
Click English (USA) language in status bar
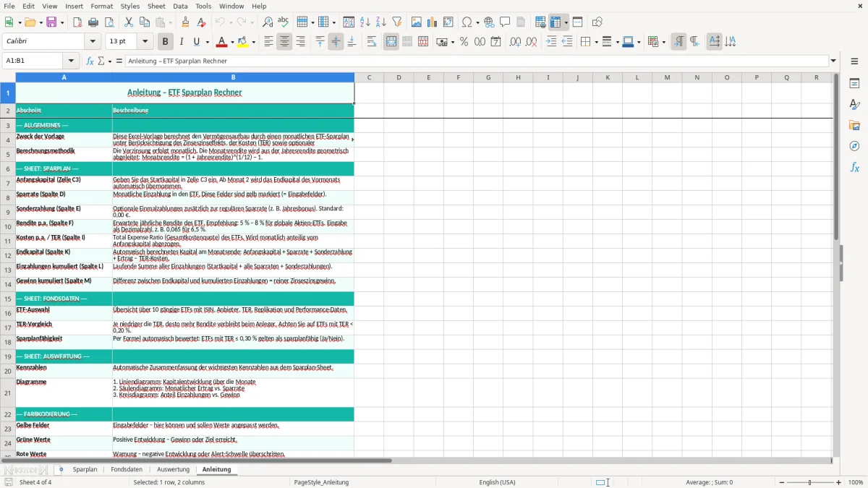coord(497,482)
